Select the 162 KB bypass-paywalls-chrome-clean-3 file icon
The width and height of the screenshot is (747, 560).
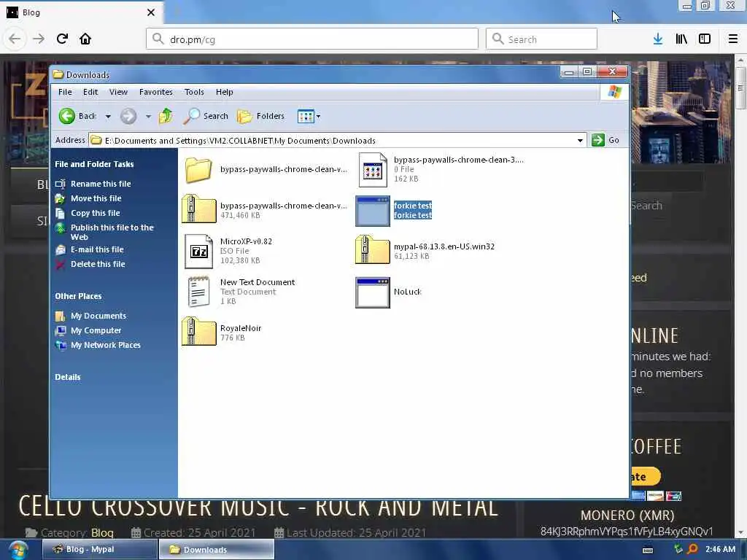pos(373,169)
